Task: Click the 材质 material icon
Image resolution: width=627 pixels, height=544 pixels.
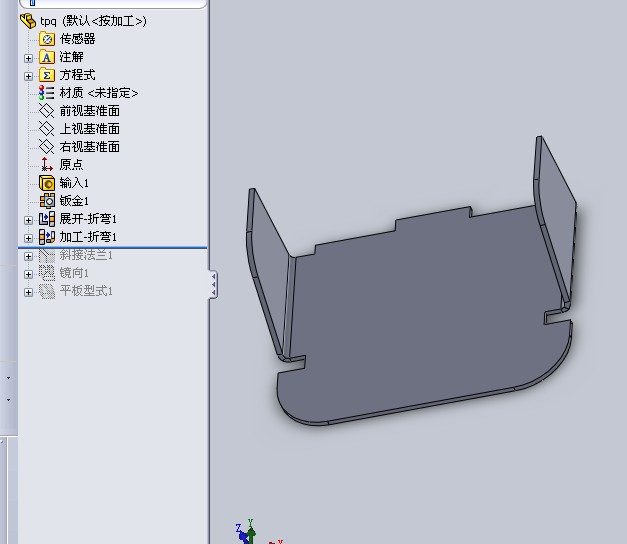Action: 47,93
